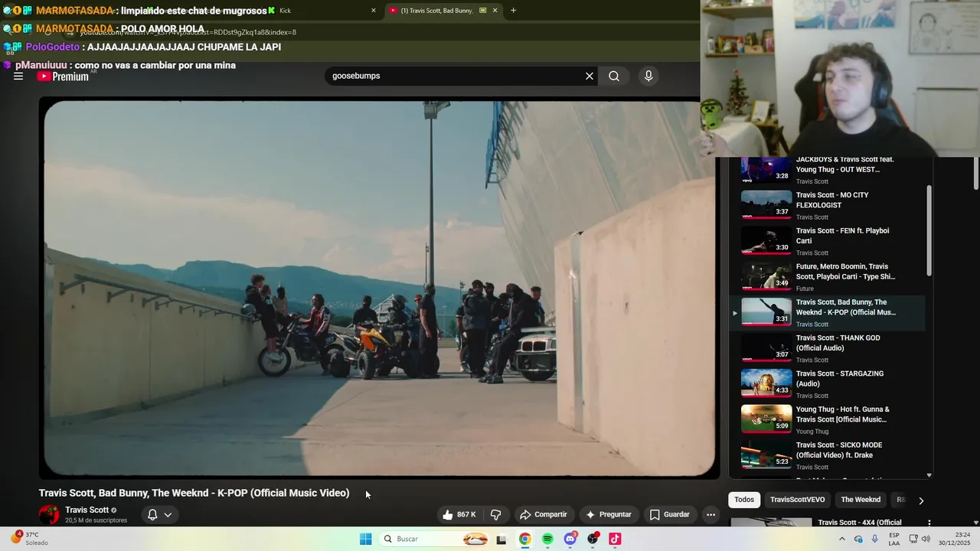Play SICKO MODE ft. Drake in the playlist
Screen dimensions: 980x551
(827, 455)
